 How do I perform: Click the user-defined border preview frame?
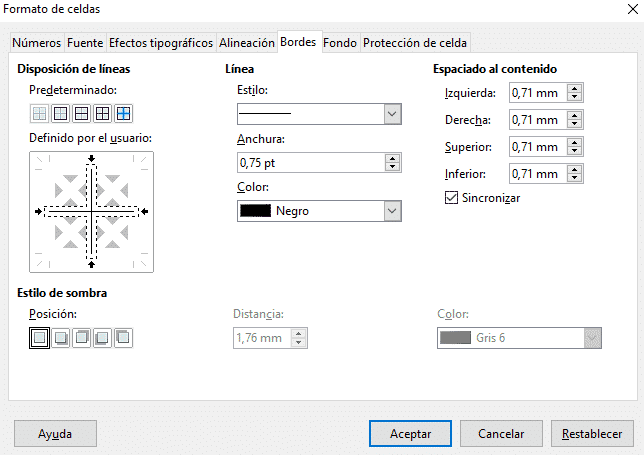coord(92,212)
